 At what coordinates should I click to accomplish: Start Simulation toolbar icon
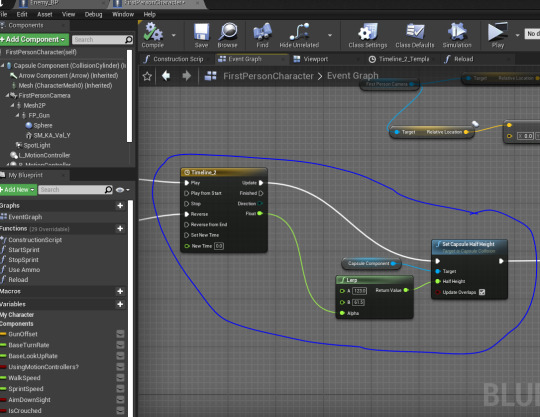[457, 32]
